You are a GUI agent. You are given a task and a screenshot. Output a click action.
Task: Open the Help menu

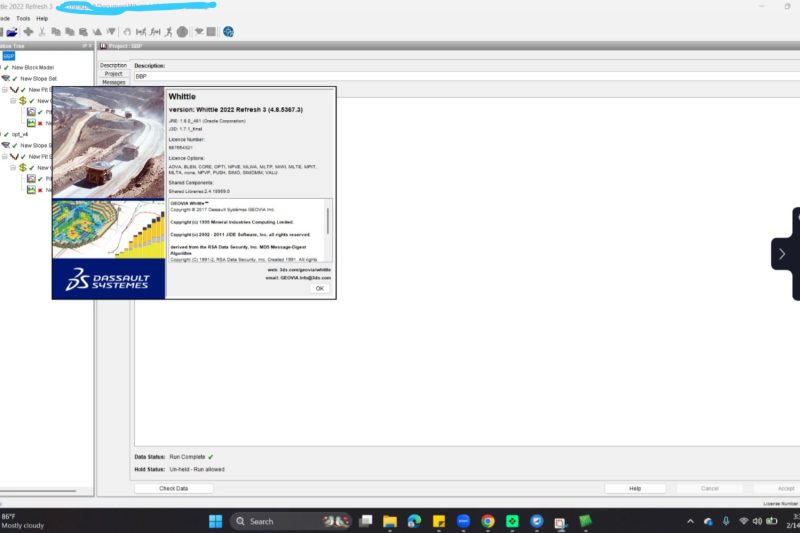[x=42, y=18]
